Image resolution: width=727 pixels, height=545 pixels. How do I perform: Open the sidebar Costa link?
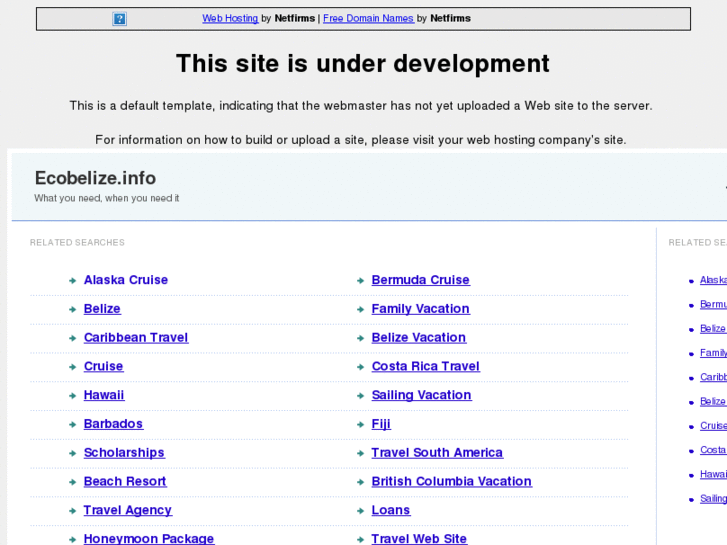point(713,449)
